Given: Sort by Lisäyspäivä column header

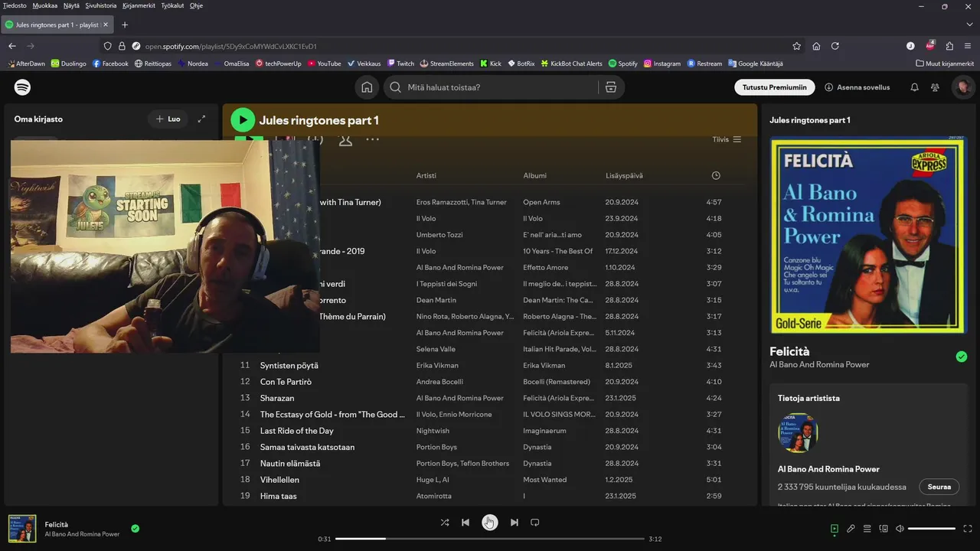Looking at the screenshot, I should pos(624,175).
